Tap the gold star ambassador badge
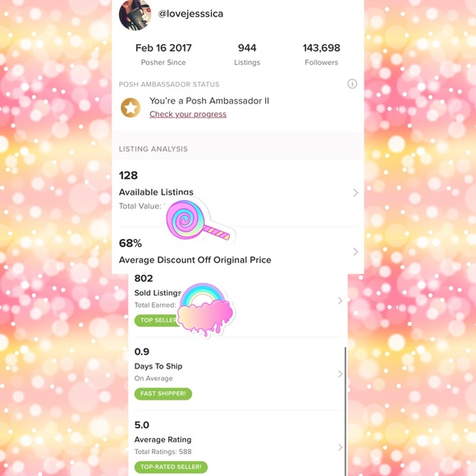 (x=130, y=108)
